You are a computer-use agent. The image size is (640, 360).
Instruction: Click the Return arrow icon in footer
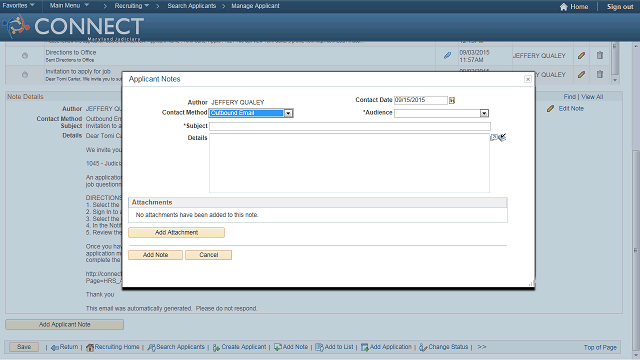pyautogui.click(x=55, y=347)
